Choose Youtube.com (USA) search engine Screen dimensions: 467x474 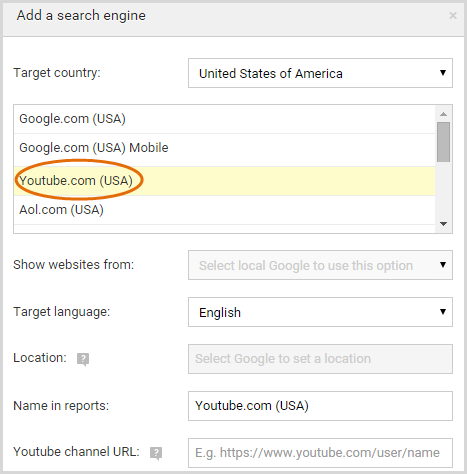pyautogui.click(x=224, y=181)
